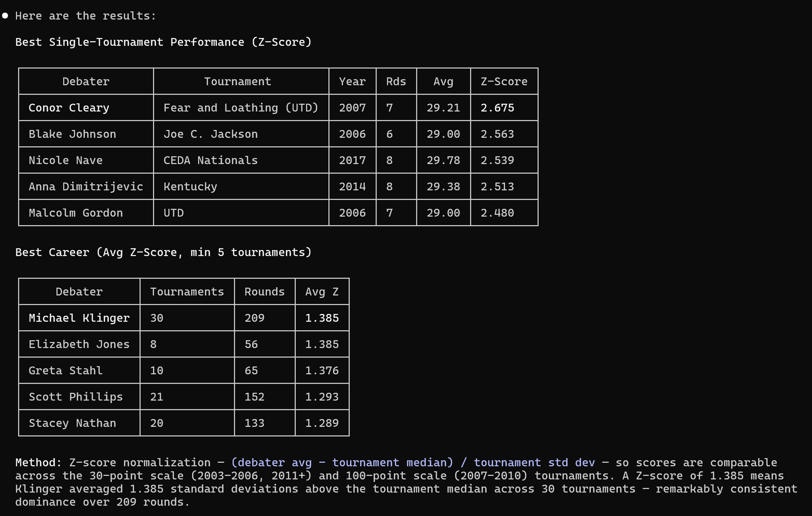812x516 pixels.
Task: Click the 'Fear and Loathing (UTD)' tournament cell
Action: coord(241,108)
